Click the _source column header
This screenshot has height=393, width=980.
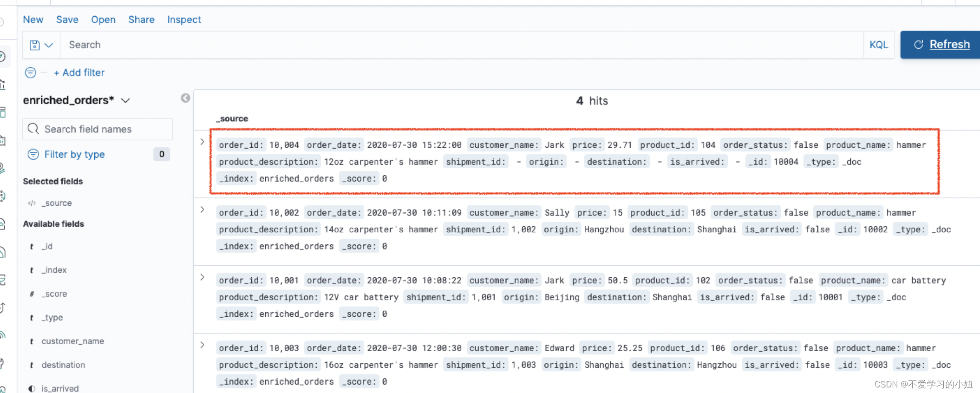[x=232, y=118]
